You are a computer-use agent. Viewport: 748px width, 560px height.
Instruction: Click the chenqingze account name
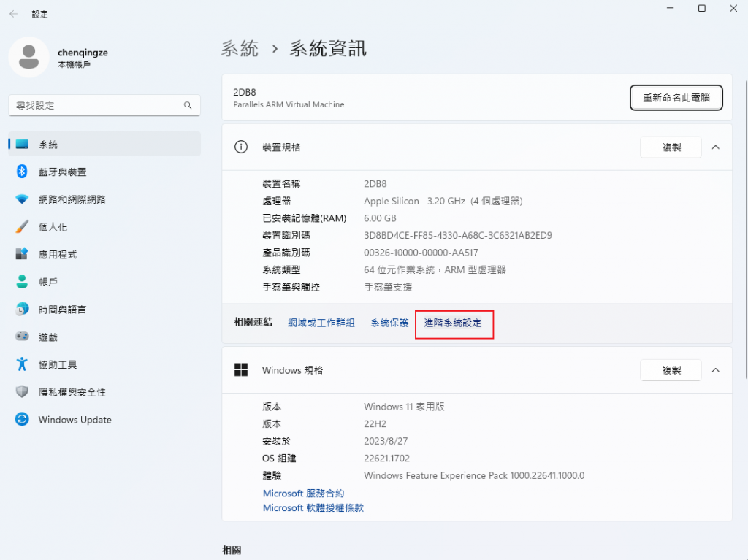point(83,53)
